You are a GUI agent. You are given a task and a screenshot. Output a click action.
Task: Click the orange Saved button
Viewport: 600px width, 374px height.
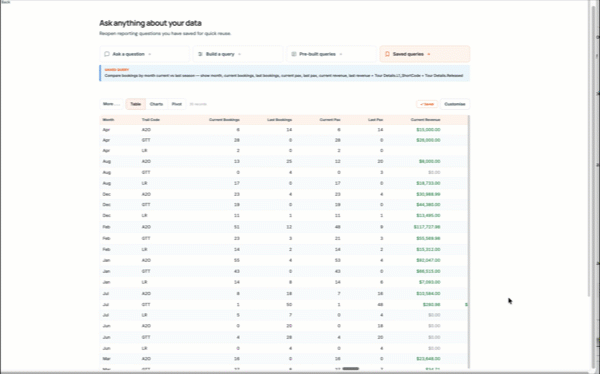(427, 104)
